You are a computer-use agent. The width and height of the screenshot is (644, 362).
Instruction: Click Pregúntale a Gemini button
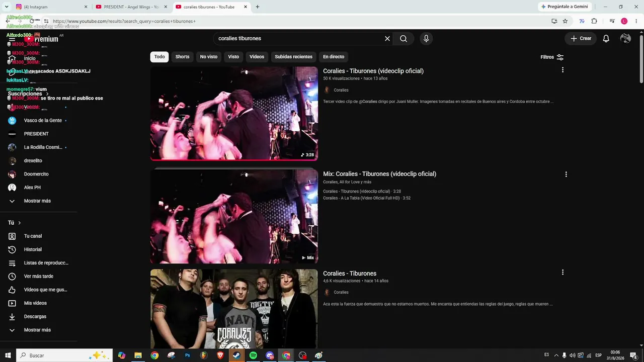click(x=564, y=7)
